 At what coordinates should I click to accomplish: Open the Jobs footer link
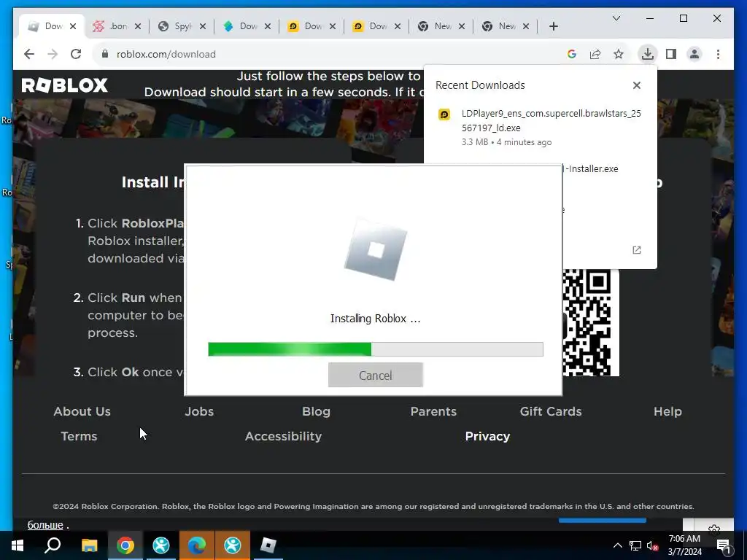[x=199, y=411]
